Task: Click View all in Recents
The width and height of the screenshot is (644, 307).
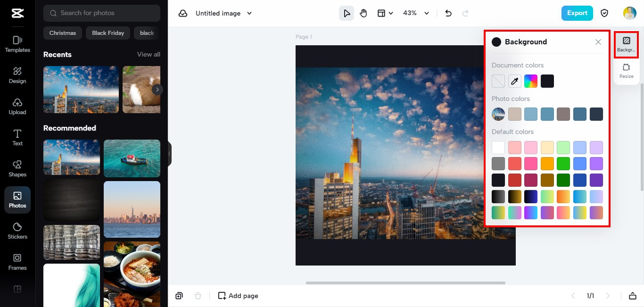Action: (149, 54)
